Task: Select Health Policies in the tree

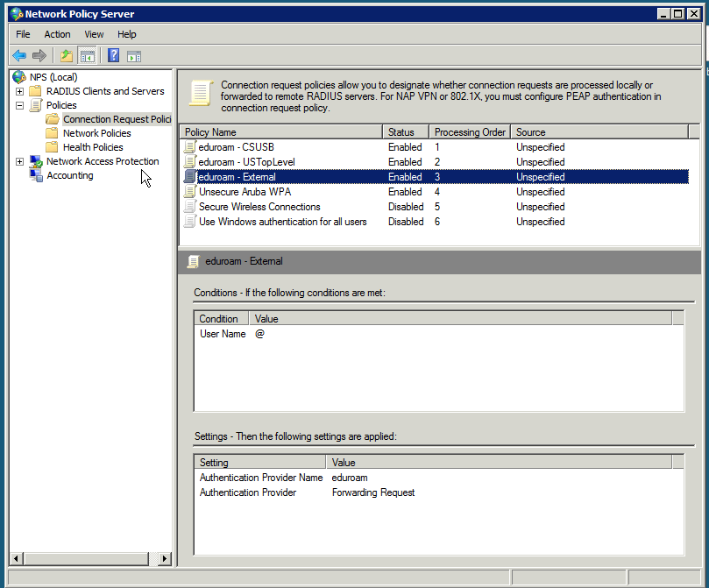Action: coord(93,147)
